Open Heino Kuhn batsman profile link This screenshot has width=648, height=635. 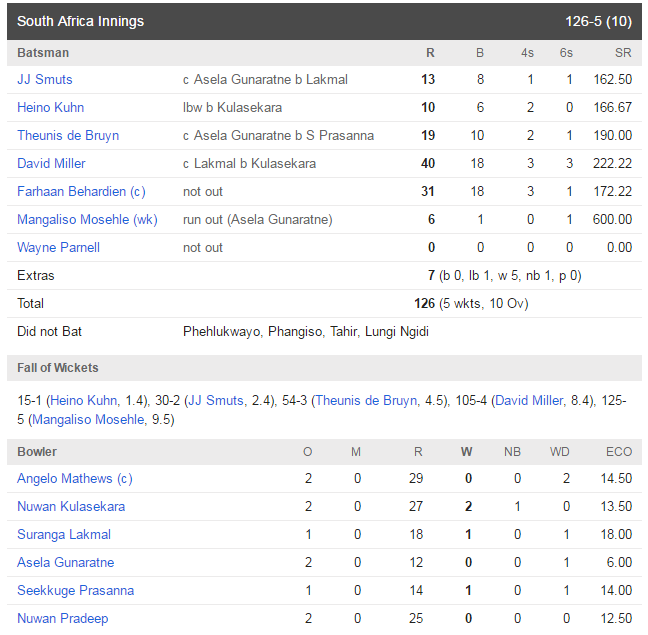(50, 107)
